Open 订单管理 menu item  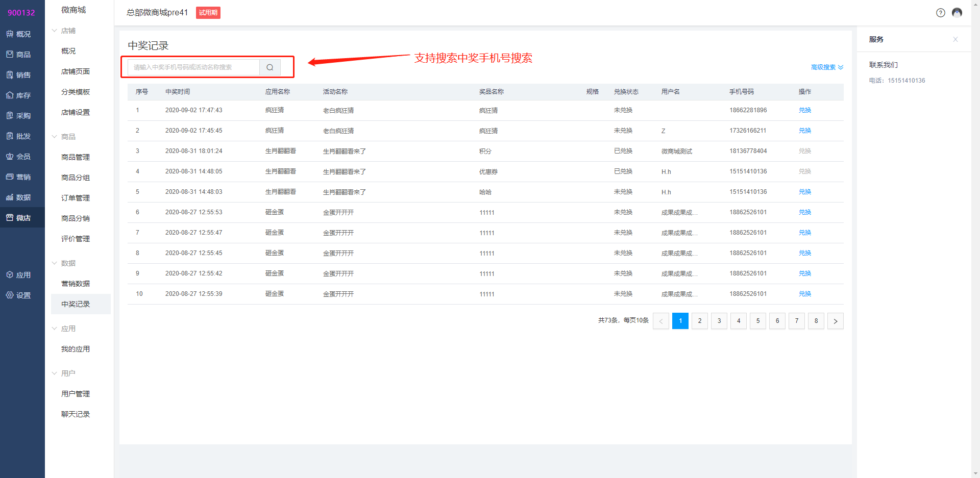point(76,198)
